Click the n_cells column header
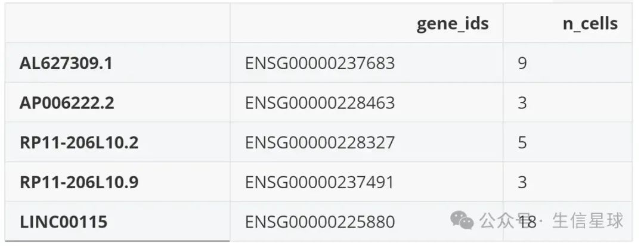This screenshot has height=246, width=644. click(x=590, y=23)
